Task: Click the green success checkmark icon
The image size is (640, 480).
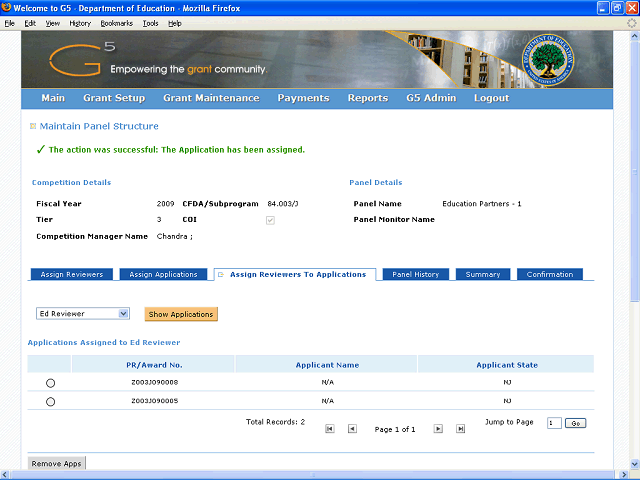Action: [x=40, y=149]
